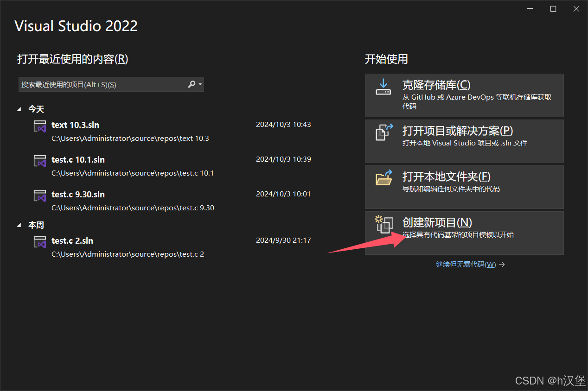Collapse the 本周 group
Screen dimensions: 588x391
click(x=19, y=225)
